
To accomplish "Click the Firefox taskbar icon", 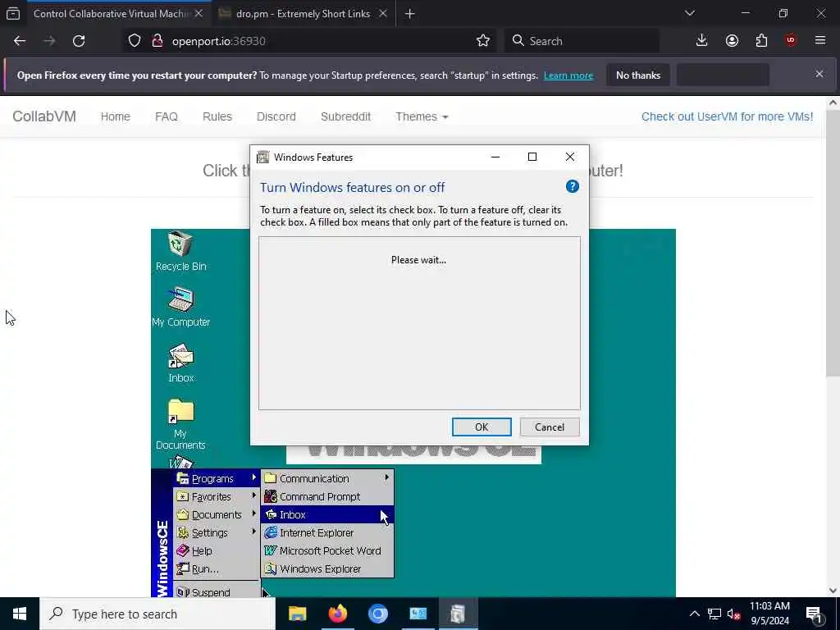I will (337, 614).
